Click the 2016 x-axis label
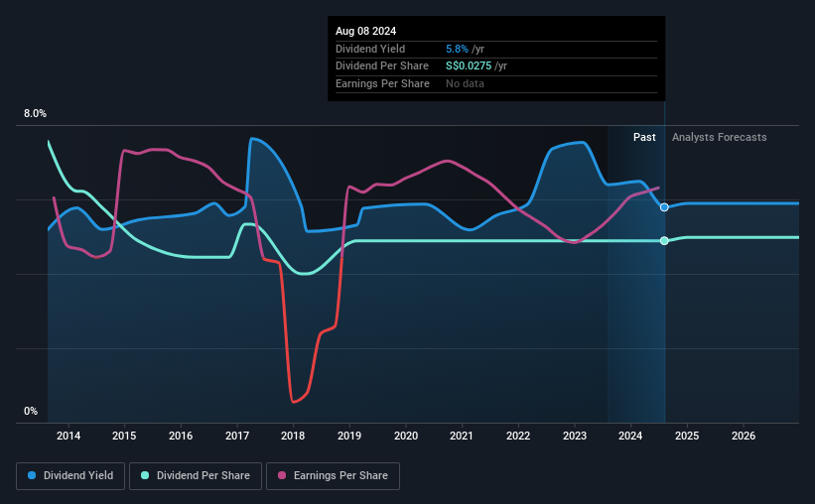The width and height of the screenshot is (815, 504). tap(181, 436)
